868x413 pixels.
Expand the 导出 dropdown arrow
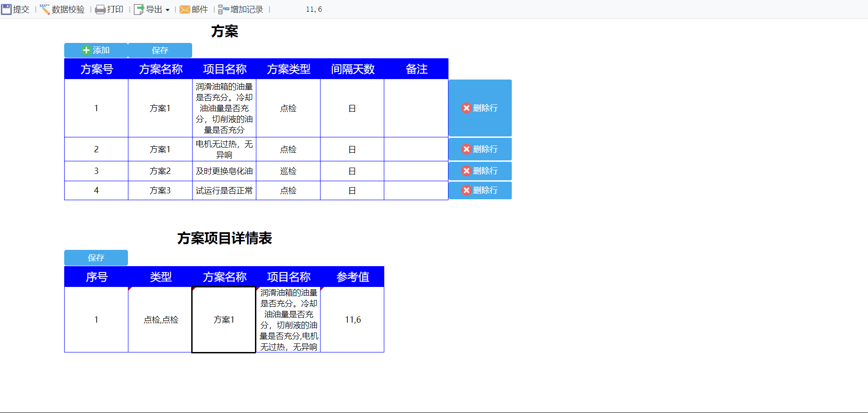pyautogui.click(x=167, y=9)
